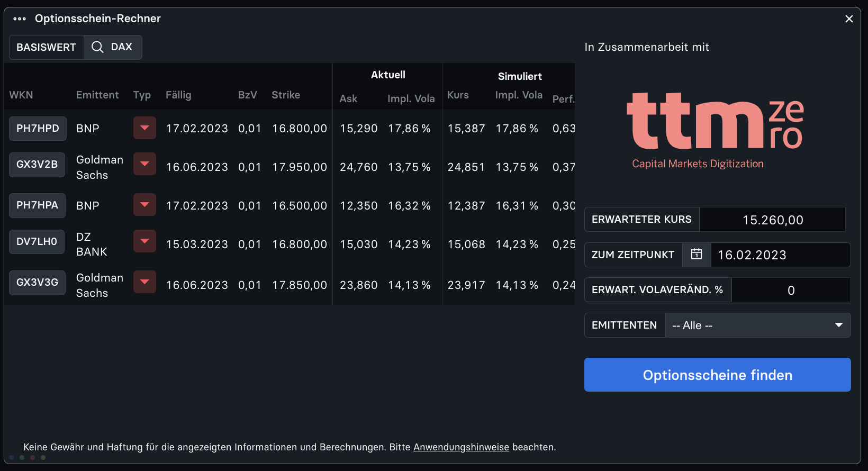The image size is (868, 471).
Task: Click the red type arrow for PH7HPA
Action: click(144, 205)
